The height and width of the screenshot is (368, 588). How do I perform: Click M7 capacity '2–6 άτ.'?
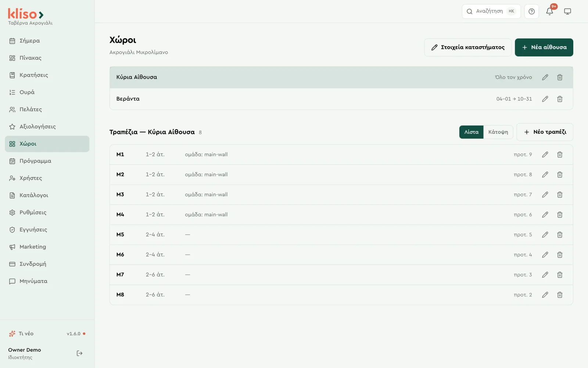click(155, 275)
